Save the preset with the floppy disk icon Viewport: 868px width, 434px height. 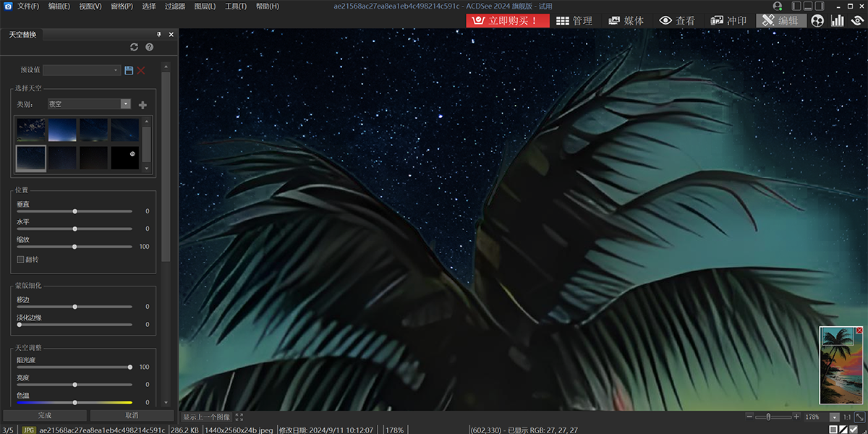129,70
